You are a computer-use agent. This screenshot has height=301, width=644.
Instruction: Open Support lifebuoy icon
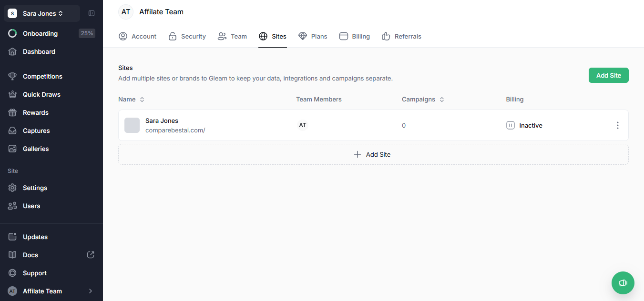click(12, 273)
